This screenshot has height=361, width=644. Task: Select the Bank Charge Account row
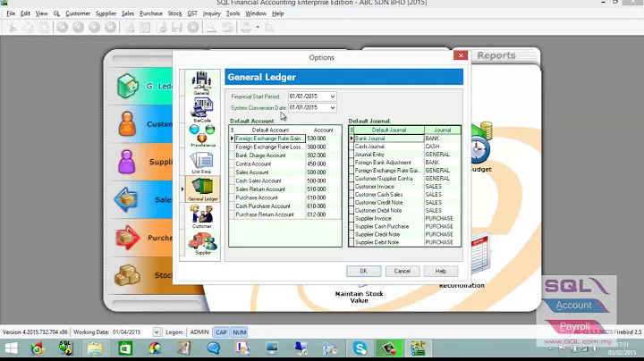click(285, 155)
